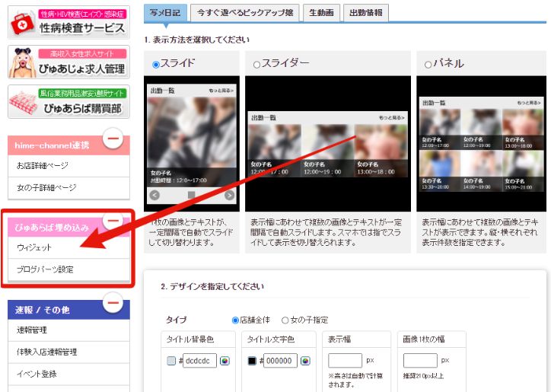The image size is (551, 392).
Task: Select the スライド display method radio
Action: click(156, 65)
